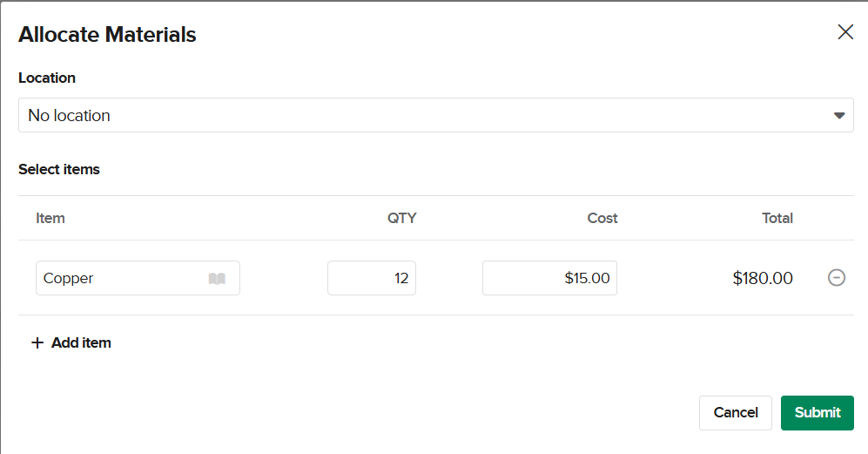Click the $180.00 row total
Viewport: 868px width, 454px height.
(x=763, y=279)
